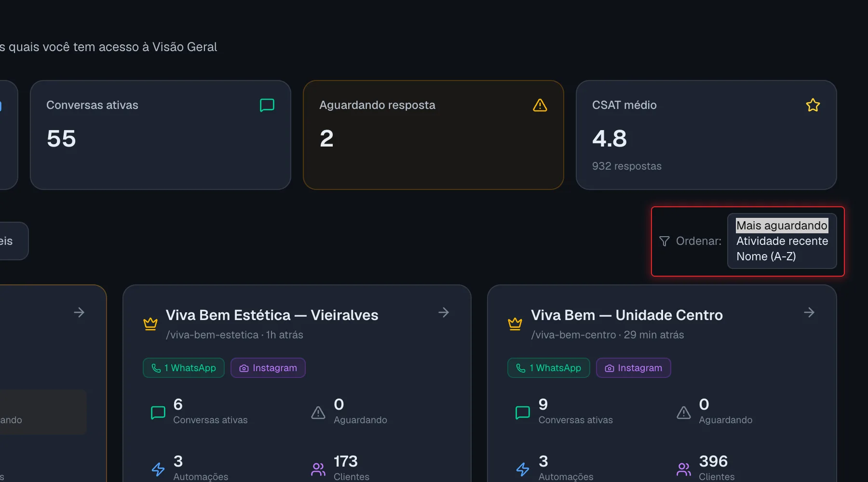
Task: Select Mais aguardando sort option
Action: (782, 226)
